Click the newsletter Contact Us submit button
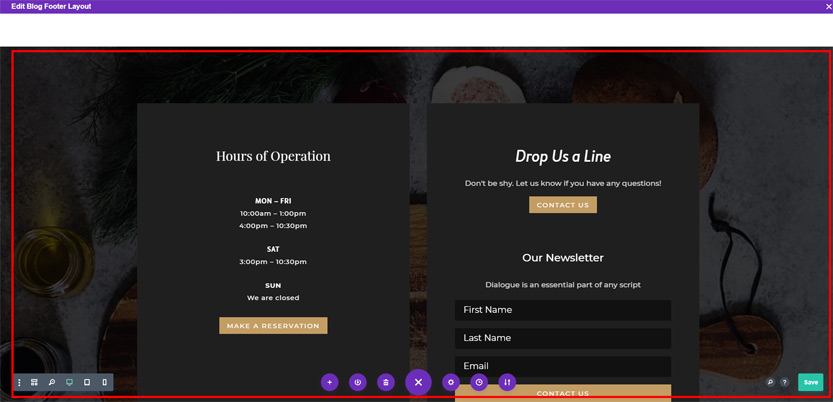The width and height of the screenshot is (833, 402). click(563, 392)
